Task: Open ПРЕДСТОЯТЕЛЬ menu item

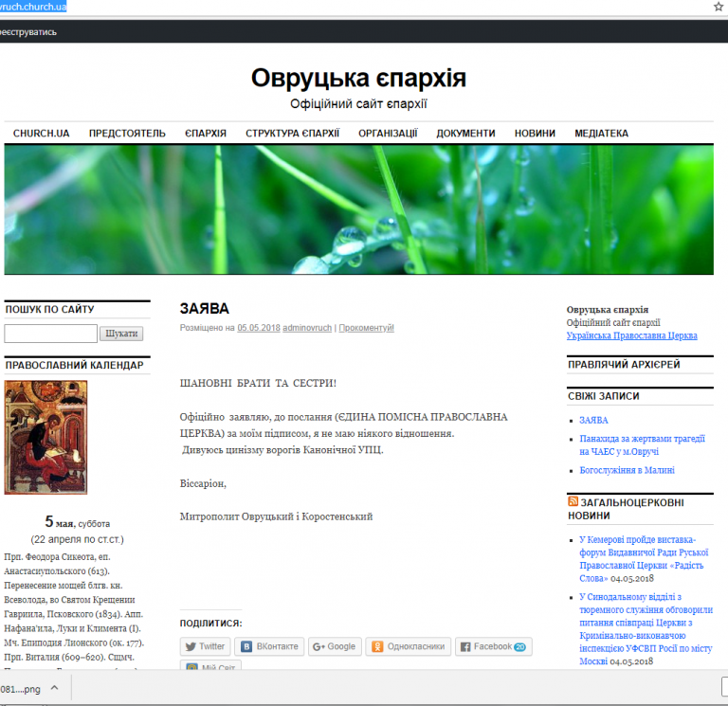Action: 127,134
